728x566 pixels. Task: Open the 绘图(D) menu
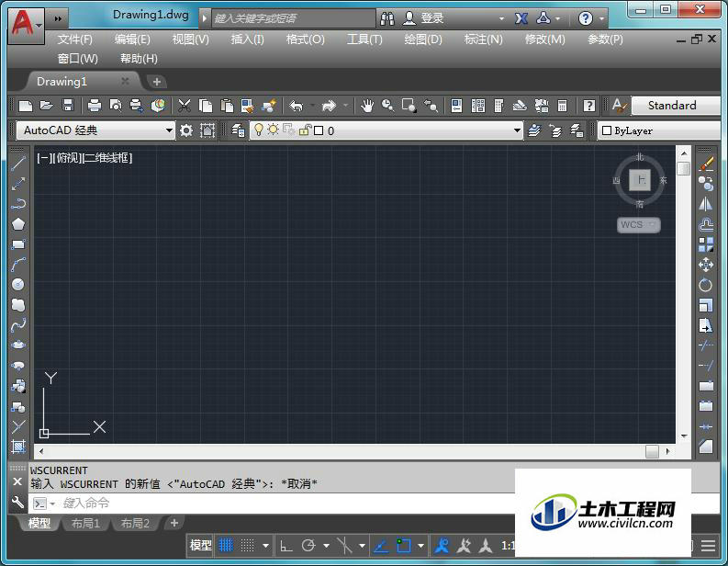(x=423, y=40)
